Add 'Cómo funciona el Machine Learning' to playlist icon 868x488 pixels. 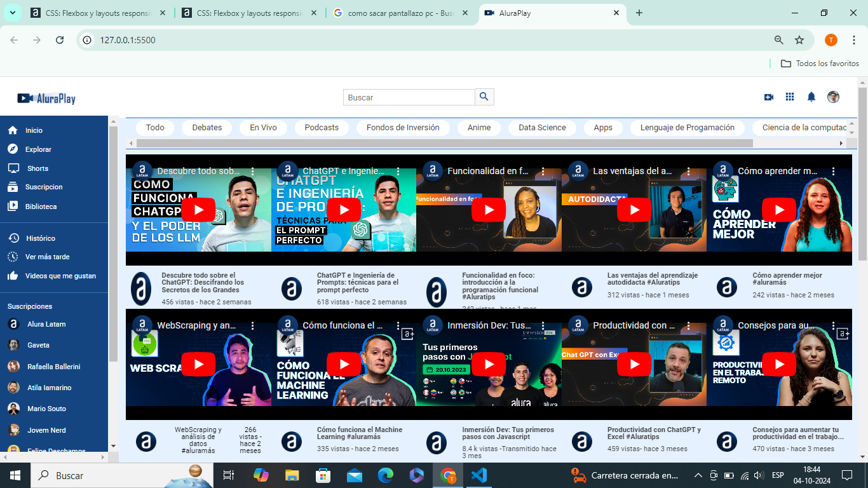click(407, 333)
